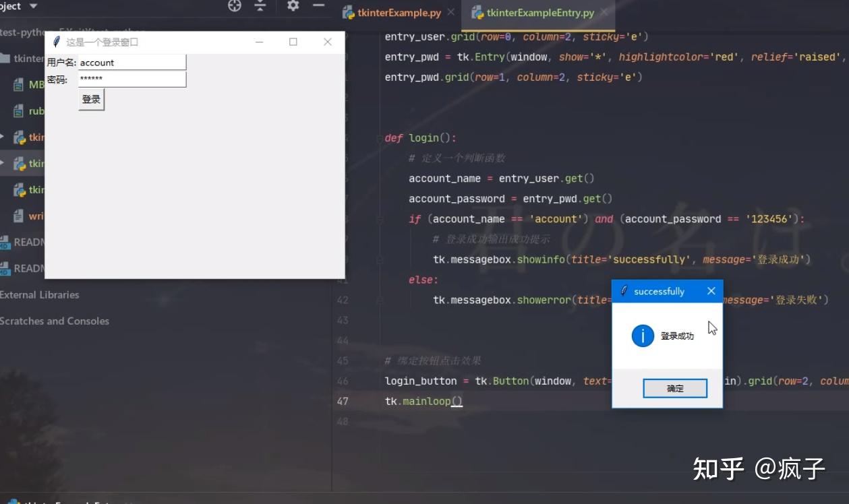
Task: Click file icon beside rub entry in tree
Action: [x=19, y=111]
